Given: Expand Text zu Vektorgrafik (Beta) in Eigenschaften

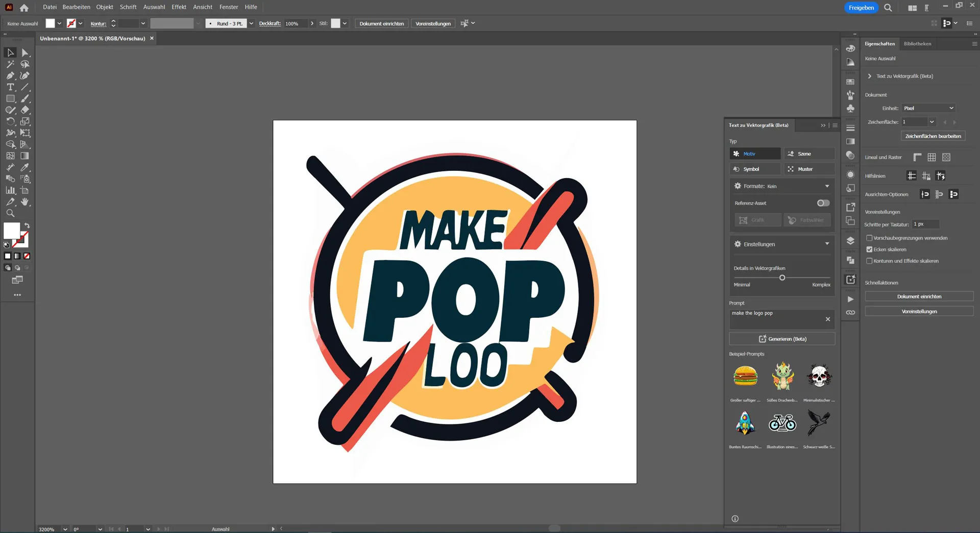Looking at the screenshot, I should pos(870,76).
